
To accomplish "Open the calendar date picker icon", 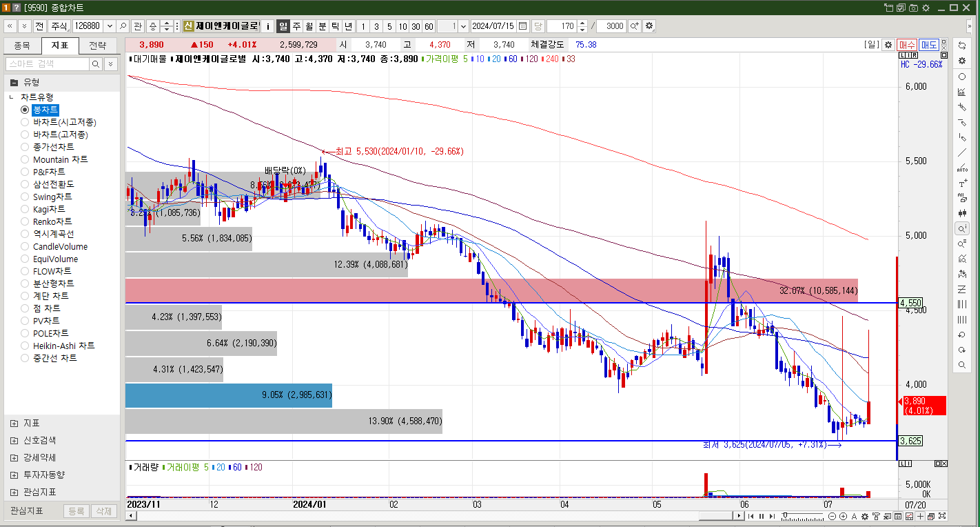I will [x=523, y=26].
